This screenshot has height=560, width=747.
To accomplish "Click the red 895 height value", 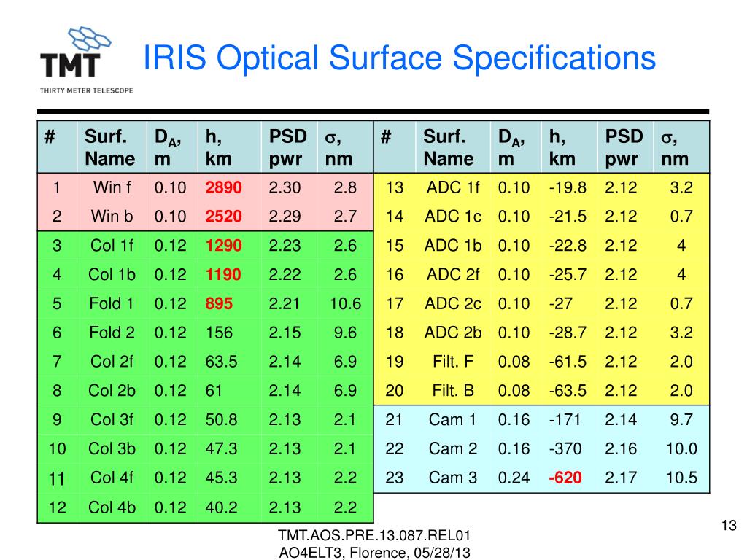I will (x=219, y=303).
